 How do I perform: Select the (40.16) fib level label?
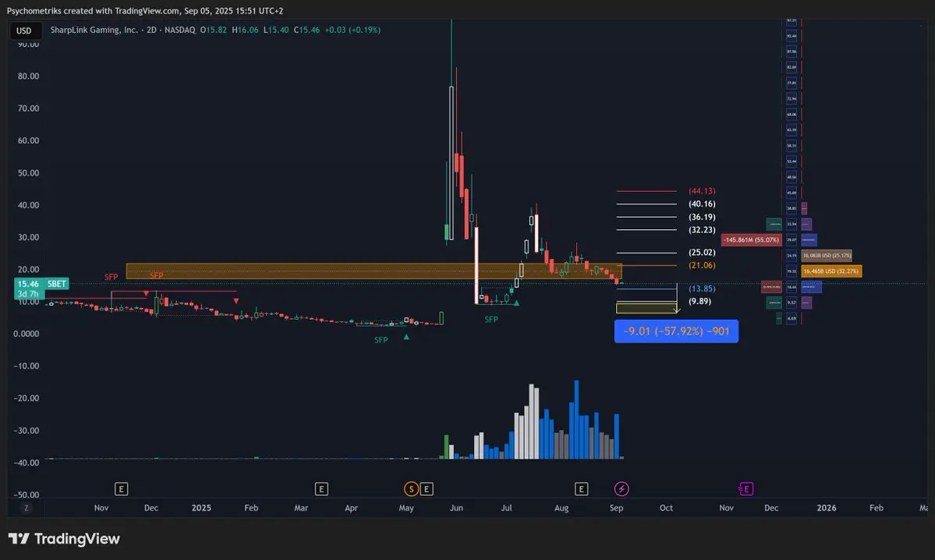(702, 204)
